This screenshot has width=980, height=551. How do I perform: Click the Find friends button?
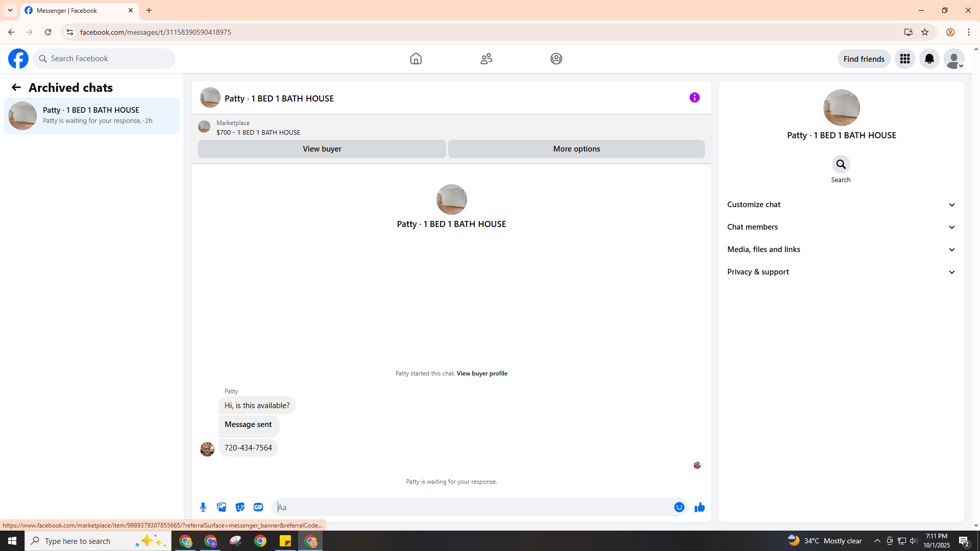864,59
